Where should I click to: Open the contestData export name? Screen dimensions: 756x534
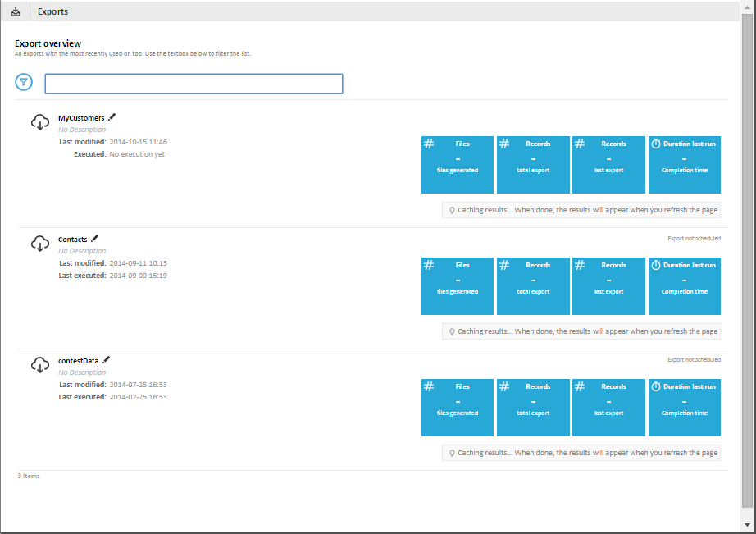tap(78, 361)
